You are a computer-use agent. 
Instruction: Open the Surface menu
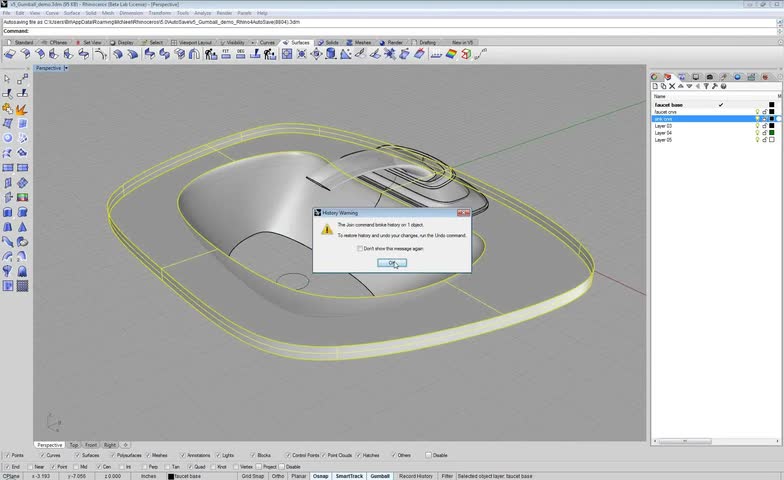pyautogui.click(x=72, y=13)
